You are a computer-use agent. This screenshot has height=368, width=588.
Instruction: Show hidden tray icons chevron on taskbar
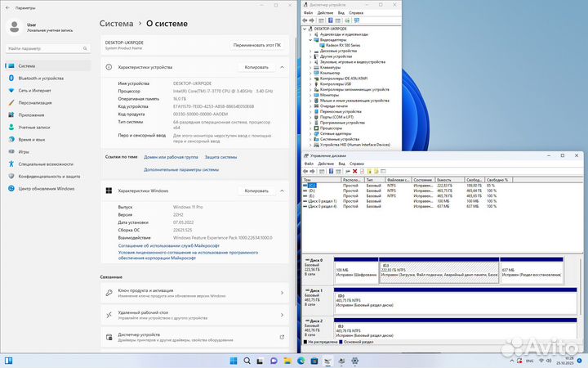click(x=511, y=361)
